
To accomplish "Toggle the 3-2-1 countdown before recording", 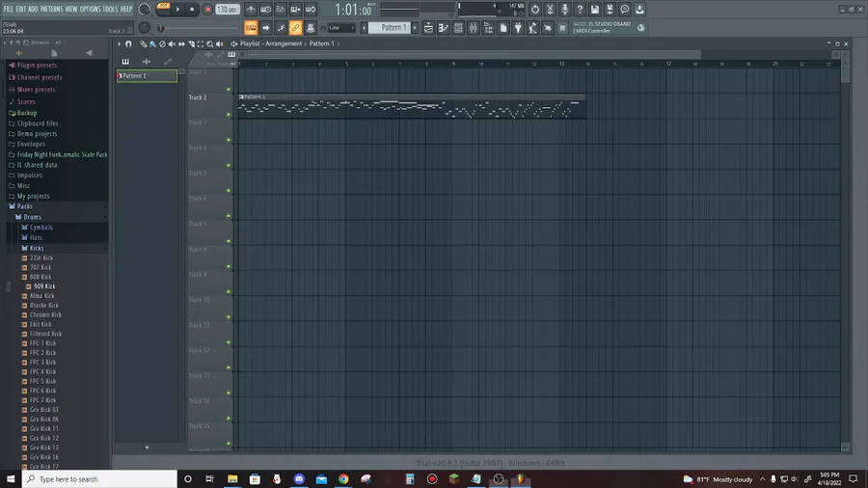I will pos(281,10).
